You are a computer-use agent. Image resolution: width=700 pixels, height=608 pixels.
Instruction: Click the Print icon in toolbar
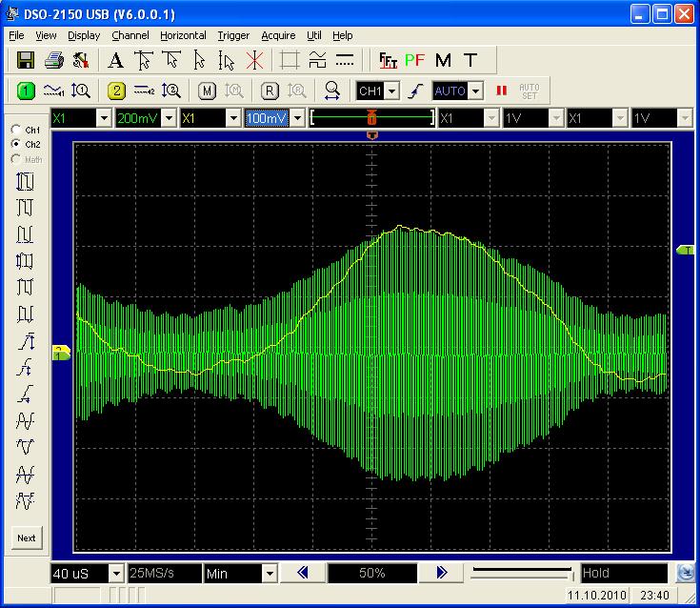pos(54,60)
